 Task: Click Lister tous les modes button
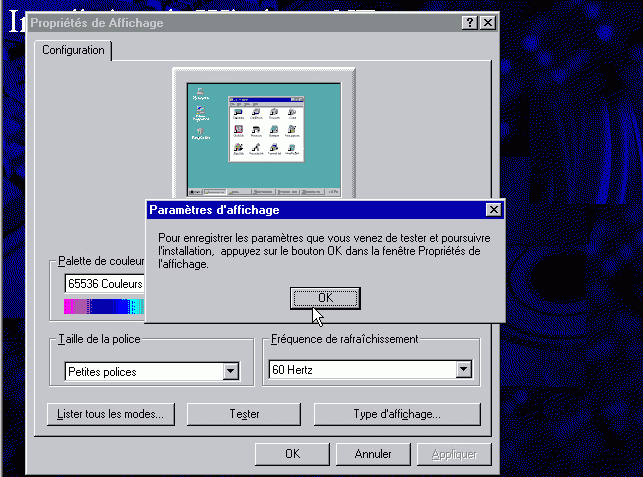(x=111, y=414)
